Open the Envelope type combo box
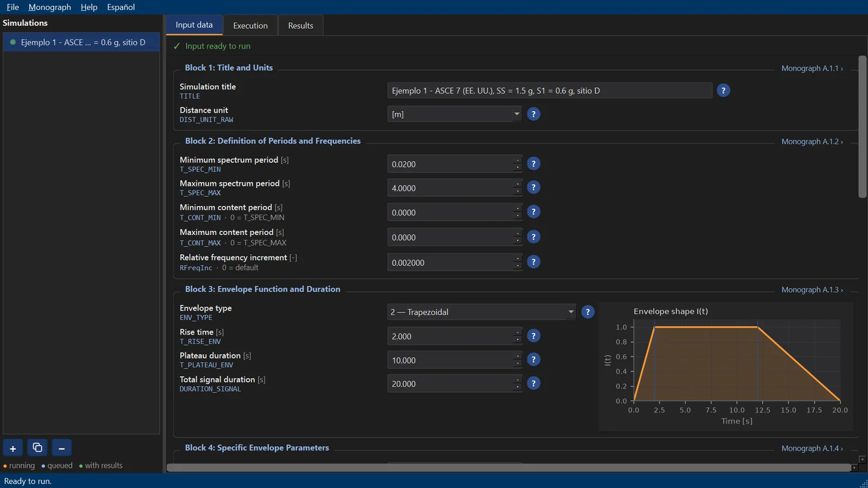The height and width of the screenshot is (488, 868). tap(481, 312)
